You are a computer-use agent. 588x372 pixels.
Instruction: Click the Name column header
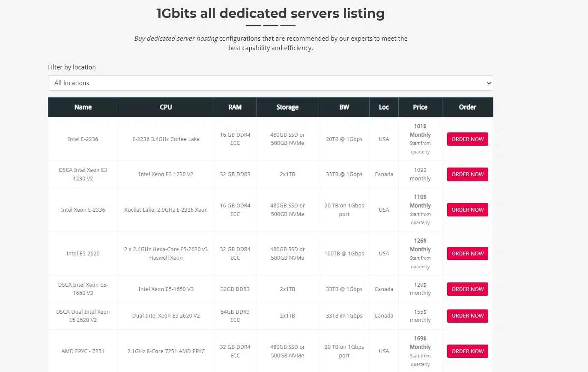click(x=83, y=107)
